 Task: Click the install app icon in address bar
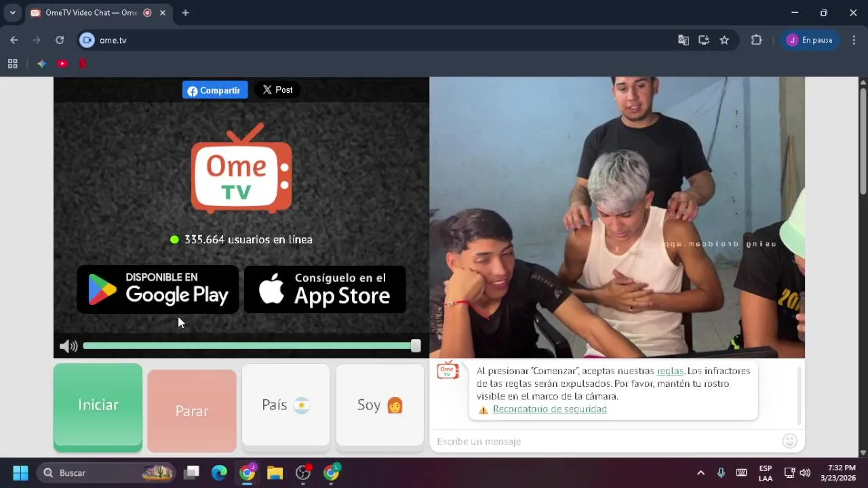pyautogui.click(x=704, y=40)
